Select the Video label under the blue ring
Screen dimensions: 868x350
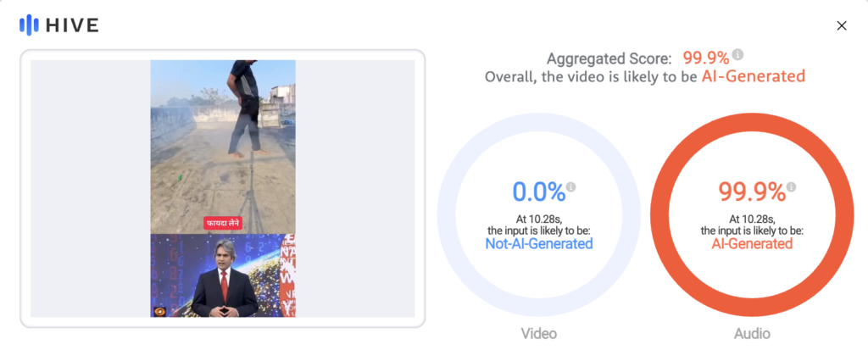pos(539,333)
